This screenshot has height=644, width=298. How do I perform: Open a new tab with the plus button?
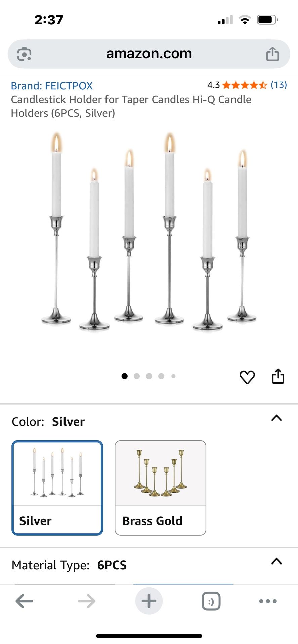coord(149,601)
